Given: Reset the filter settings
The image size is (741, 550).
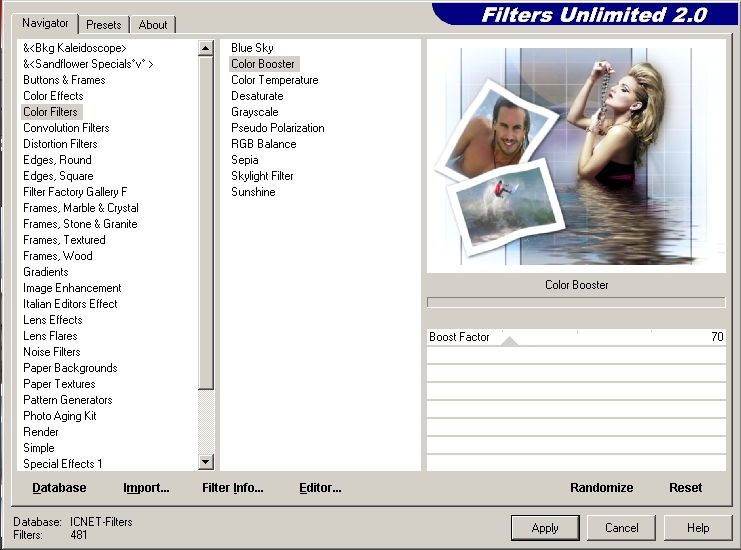Looking at the screenshot, I should 685,488.
